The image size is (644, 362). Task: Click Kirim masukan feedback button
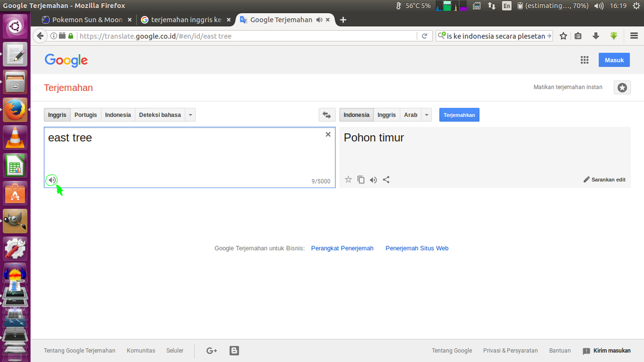(607, 350)
